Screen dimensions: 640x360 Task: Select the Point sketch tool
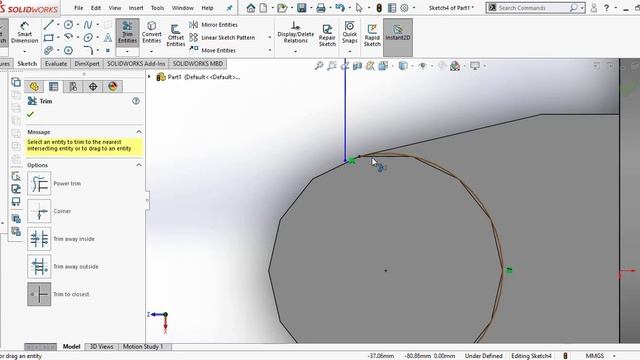108,51
